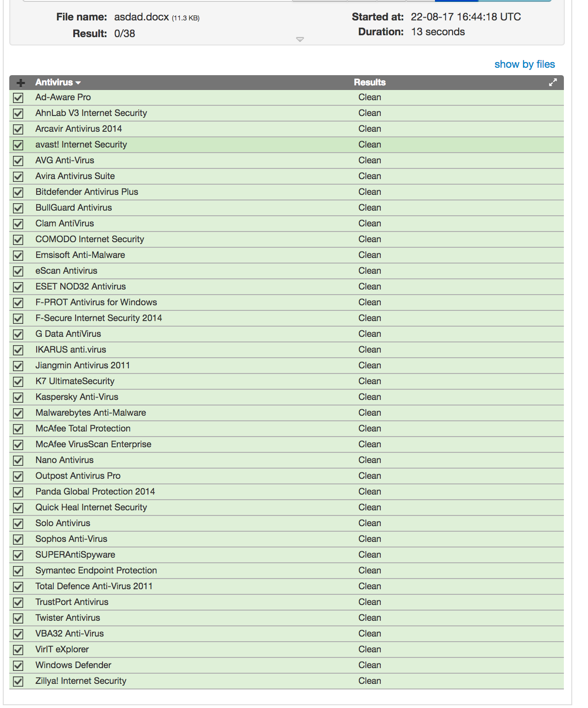Toggle the Symantec Endpoint Protection checkbox
The height and width of the screenshot is (708, 588).
click(18, 571)
